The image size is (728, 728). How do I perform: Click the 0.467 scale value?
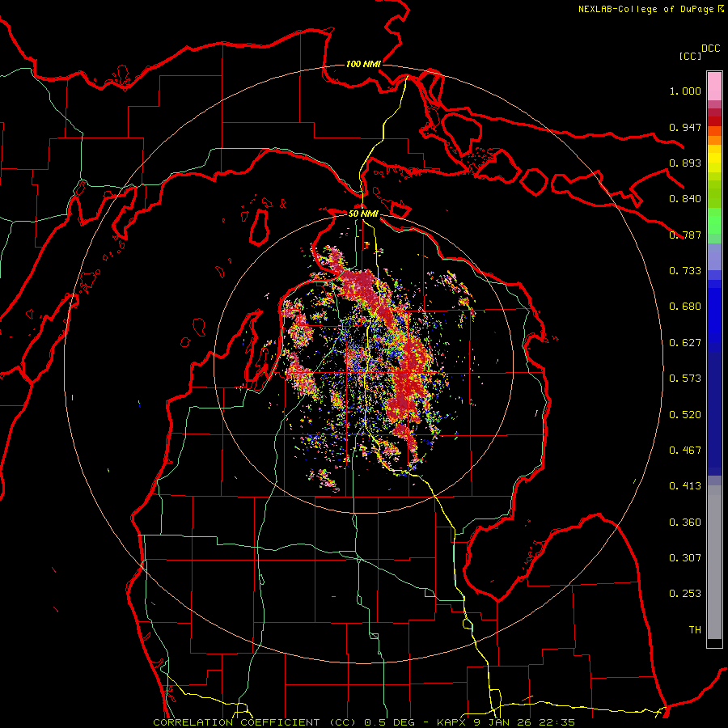(x=685, y=451)
